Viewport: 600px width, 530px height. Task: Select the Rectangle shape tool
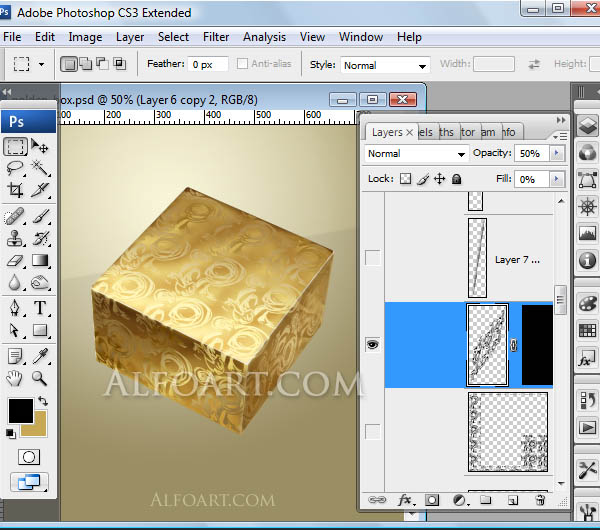click(x=40, y=330)
